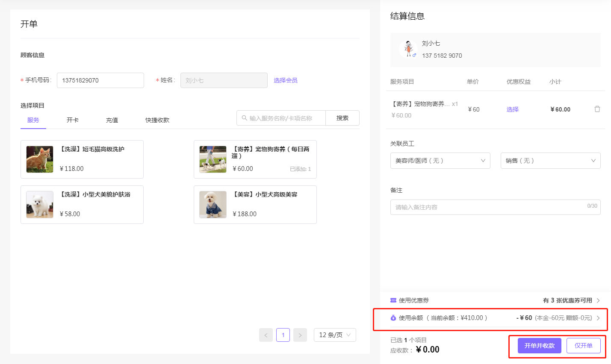Click the orange cat thumbnail
This screenshot has width=611, height=364.
click(x=40, y=159)
